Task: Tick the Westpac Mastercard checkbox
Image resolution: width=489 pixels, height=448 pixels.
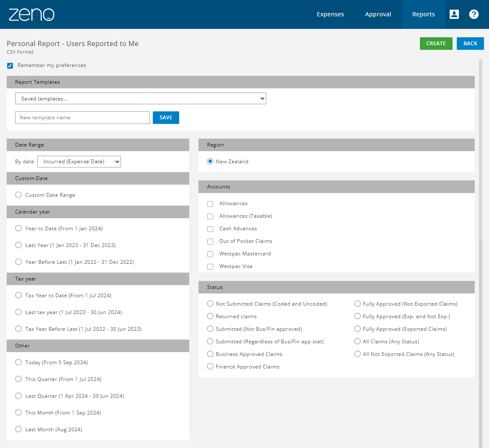Action: (x=210, y=254)
